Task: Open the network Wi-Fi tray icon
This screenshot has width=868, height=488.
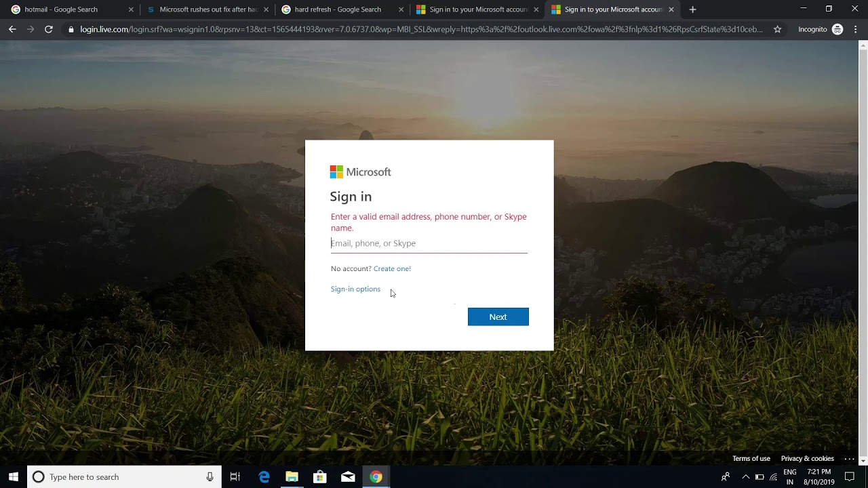Action: coord(773,476)
